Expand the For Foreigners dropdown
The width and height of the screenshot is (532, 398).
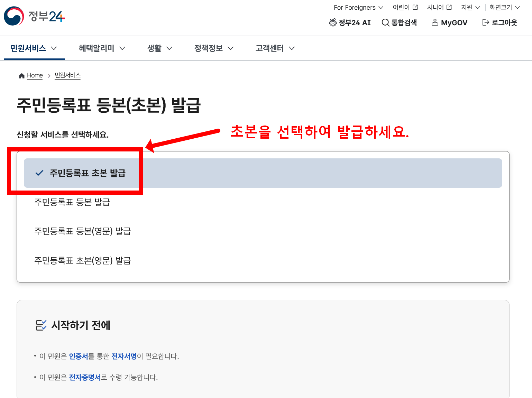coord(358,7)
